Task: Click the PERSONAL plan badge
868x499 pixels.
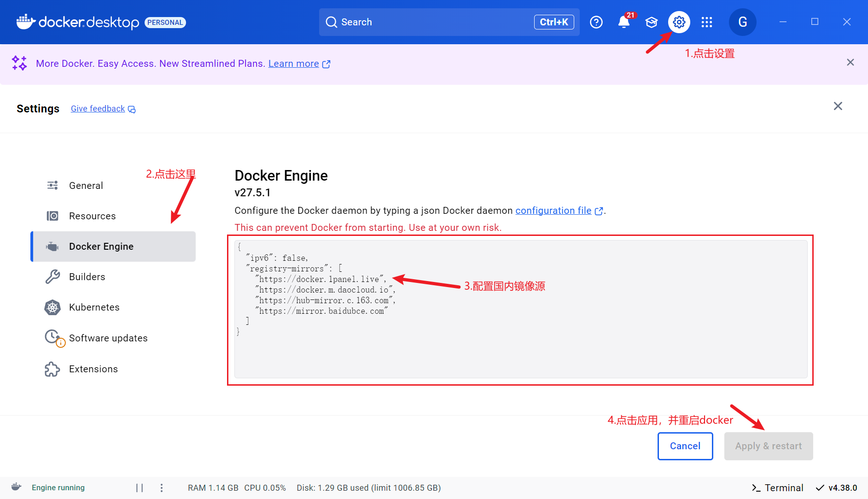Action: pyautogui.click(x=165, y=22)
